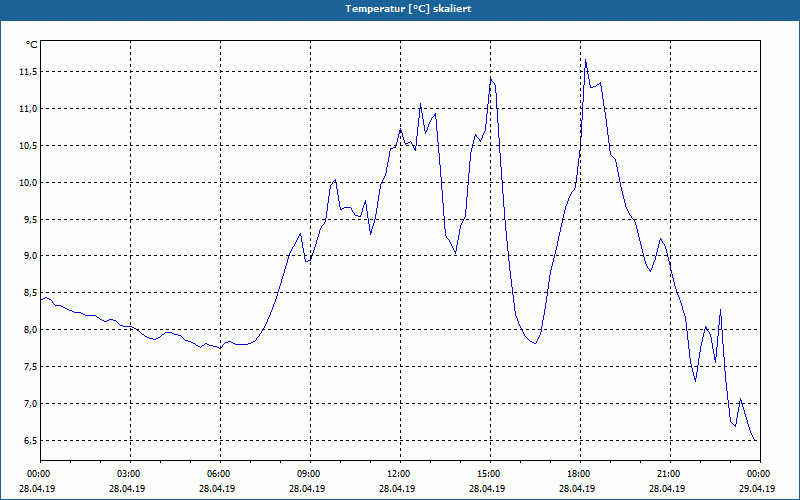Viewport: 800px width, 500px height.
Task: Click the '°C' unit label on the y-axis
Action: [32, 45]
